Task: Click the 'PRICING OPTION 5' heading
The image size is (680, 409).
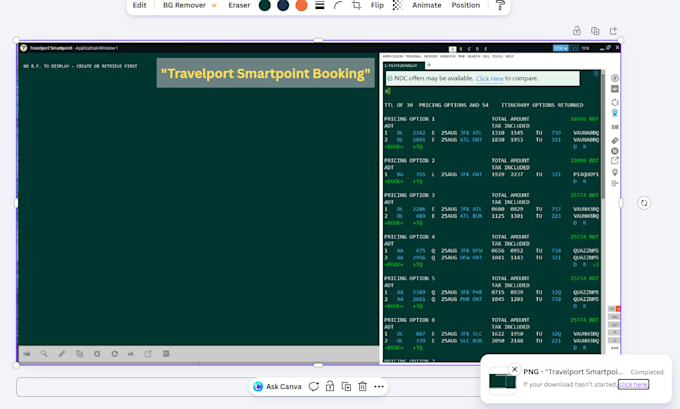Action: 409,278
